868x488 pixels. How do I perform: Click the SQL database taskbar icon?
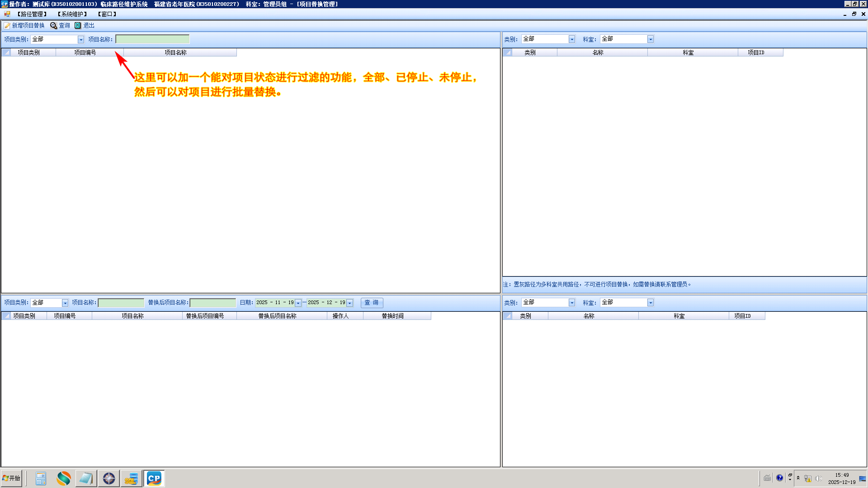pos(131,479)
